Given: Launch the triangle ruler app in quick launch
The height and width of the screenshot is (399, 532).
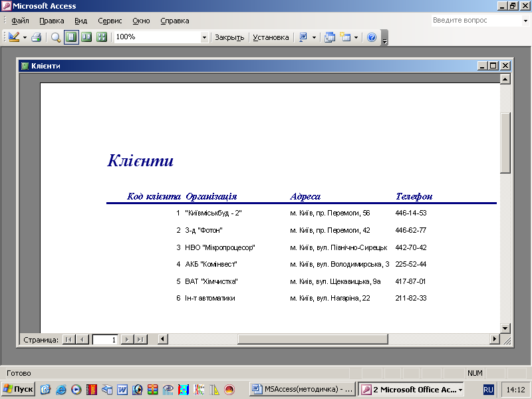Looking at the screenshot, I should click(x=214, y=389).
